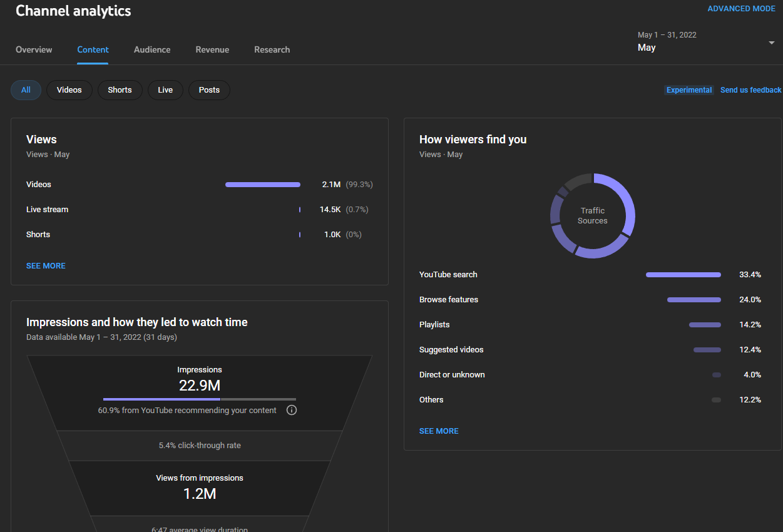Filter content by Videos chip
Image resolution: width=783 pixels, height=532 pixels.
click(x=69, y=90)
